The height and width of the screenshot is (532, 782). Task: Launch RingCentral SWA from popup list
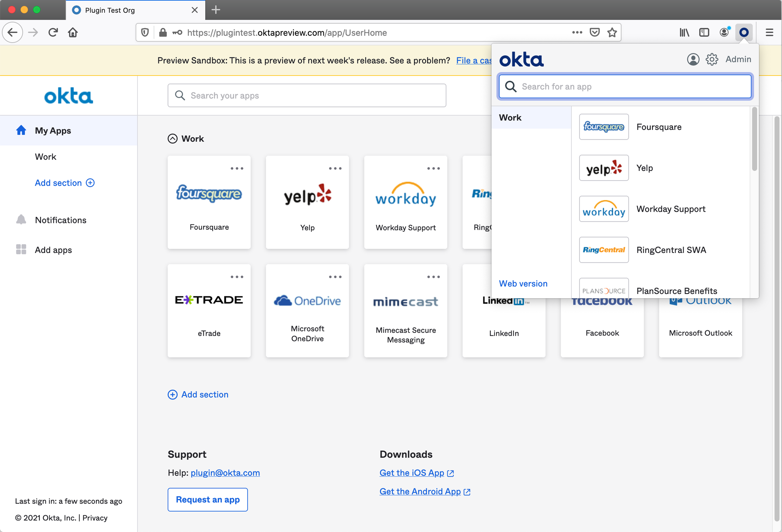click(661, 250)
